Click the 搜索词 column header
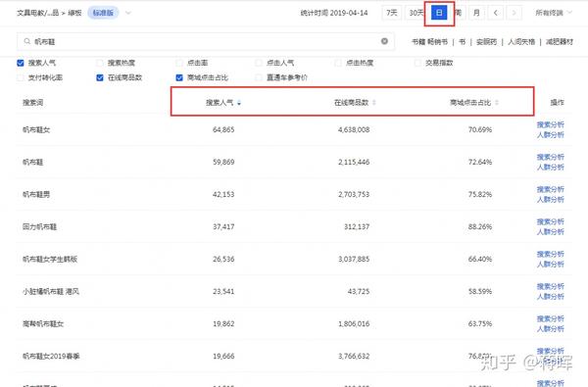 click(32, 102)
